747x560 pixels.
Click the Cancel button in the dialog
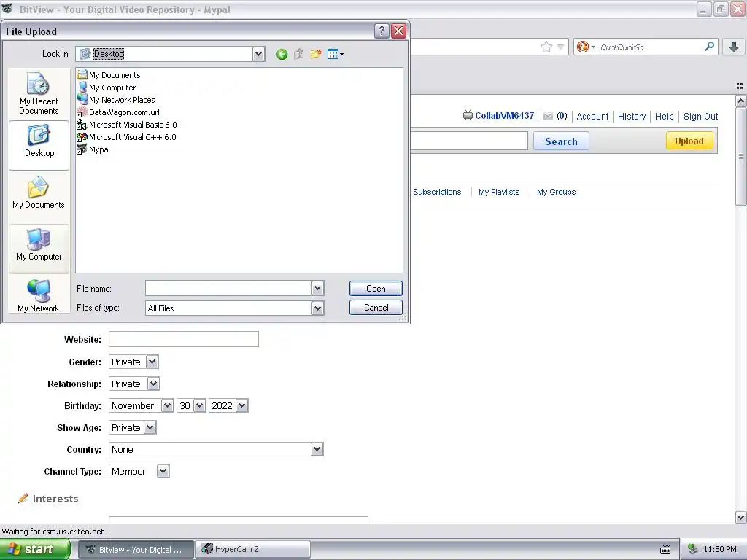(x=376, y=308)
